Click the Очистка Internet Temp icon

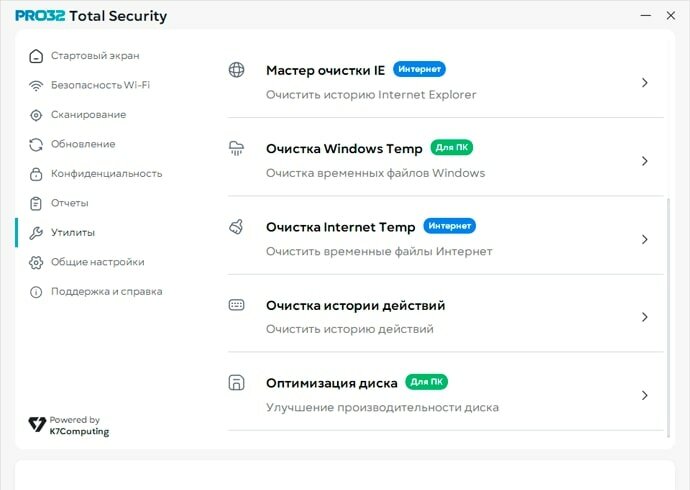237,227
